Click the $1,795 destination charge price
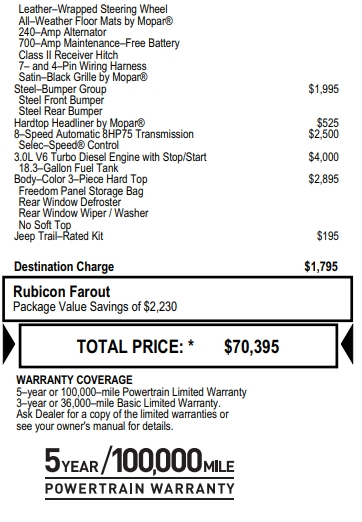Viewport: 362px width, 522px height. coord(321,267)
